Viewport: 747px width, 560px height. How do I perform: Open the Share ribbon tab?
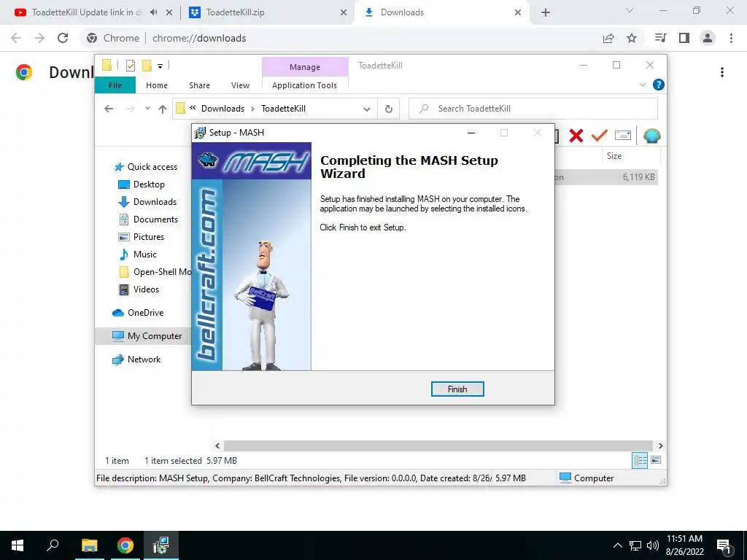pyautogui.click(x=199, y=85)
